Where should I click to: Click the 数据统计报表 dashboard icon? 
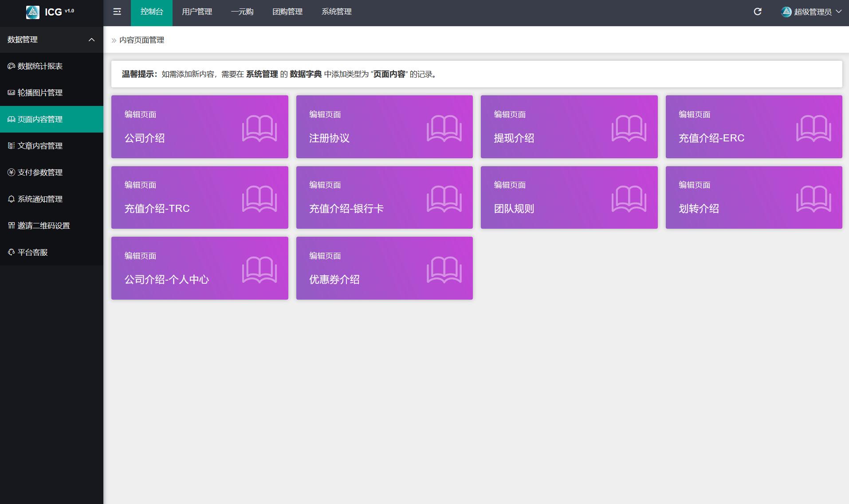click(12, 66)
